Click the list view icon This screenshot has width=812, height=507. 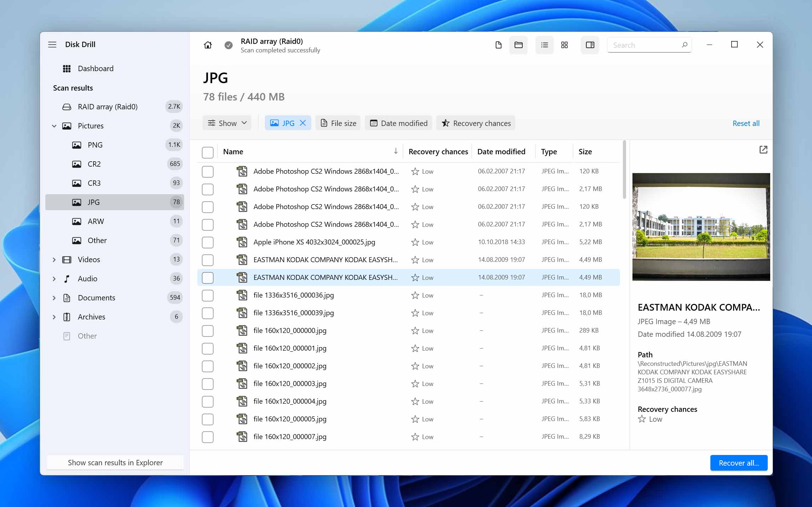[x=544, y=45]
